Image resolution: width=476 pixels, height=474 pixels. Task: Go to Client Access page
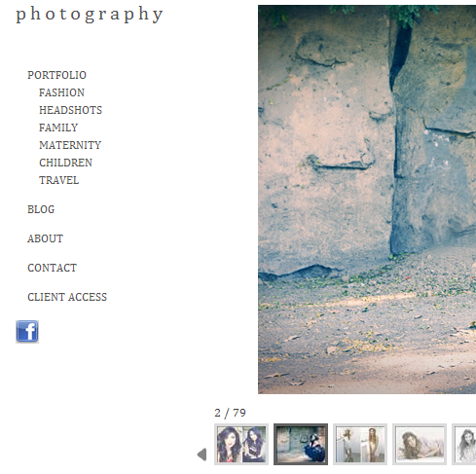click(67, 297)
